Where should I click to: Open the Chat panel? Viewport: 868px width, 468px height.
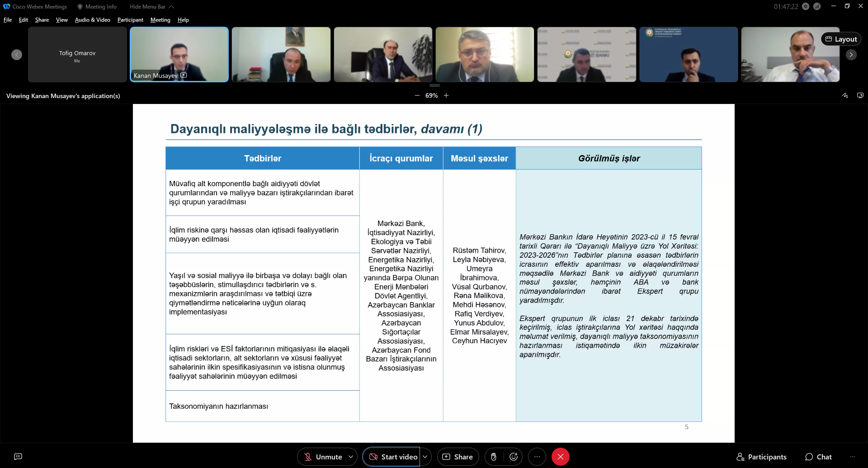click(x=819, y=457)
